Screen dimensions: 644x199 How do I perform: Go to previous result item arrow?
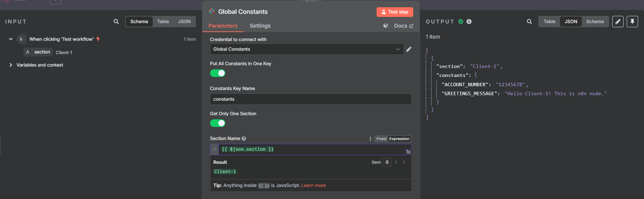click(396, 162)
